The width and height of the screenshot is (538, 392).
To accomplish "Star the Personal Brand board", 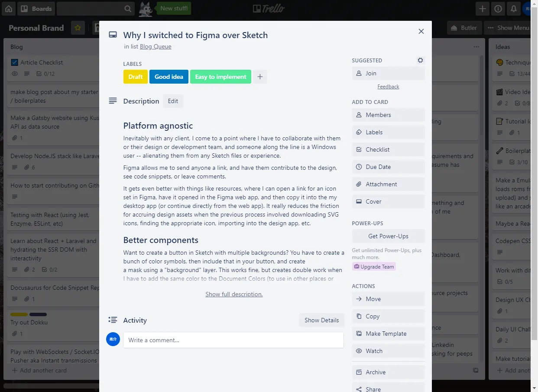I will [x=78, y=28].
